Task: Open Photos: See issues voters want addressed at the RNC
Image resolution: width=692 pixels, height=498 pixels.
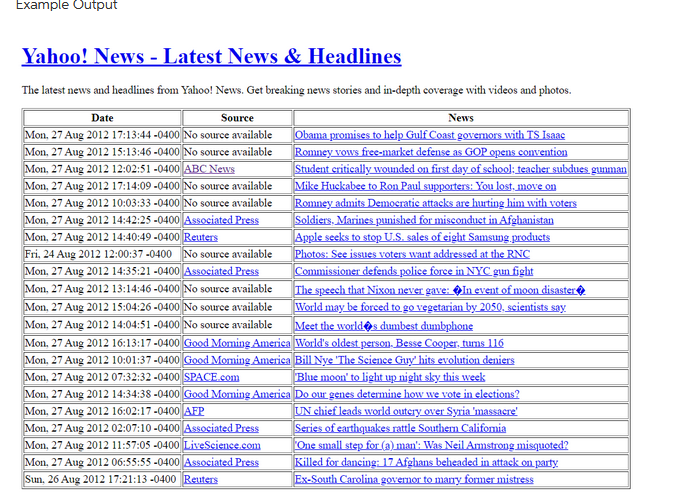Action: pos(412,254)
